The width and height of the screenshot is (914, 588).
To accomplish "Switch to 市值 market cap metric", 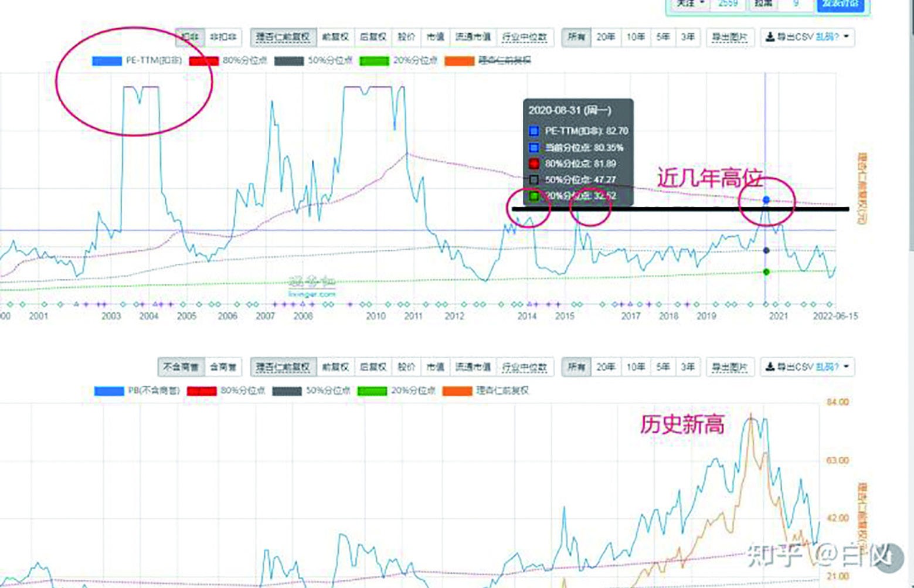I will (x=434, y=37).
